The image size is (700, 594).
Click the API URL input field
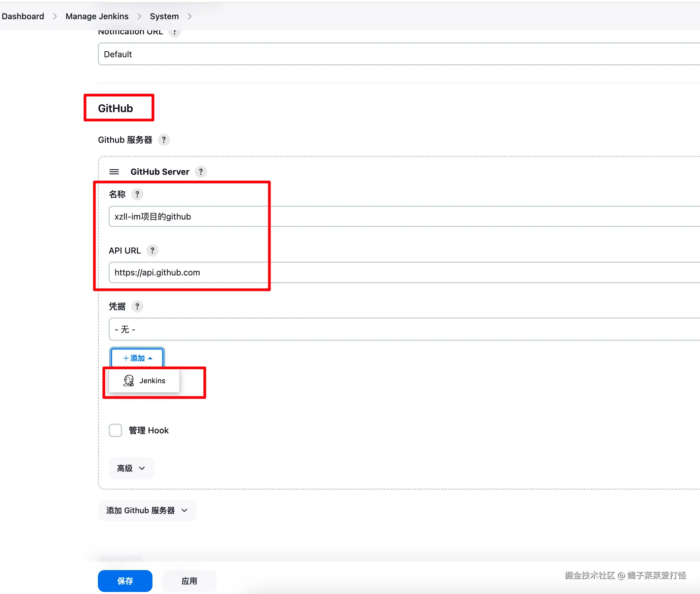click(404, 272)
